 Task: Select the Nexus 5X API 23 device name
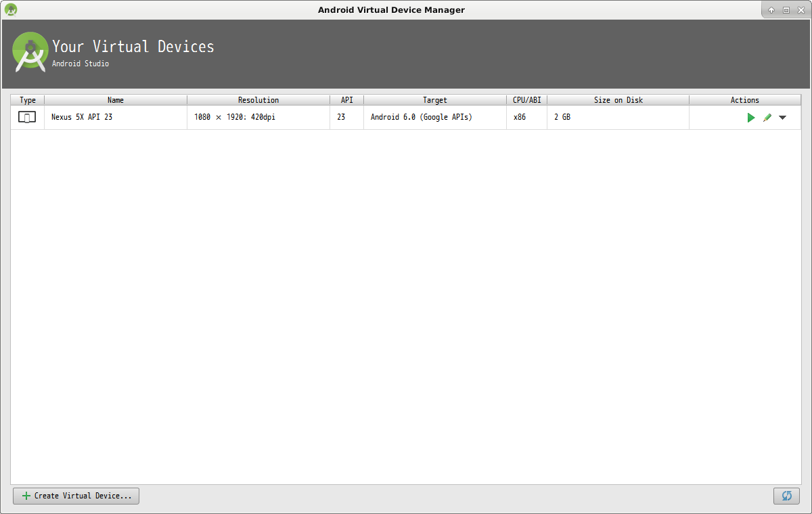pyautogui.click(x=82, y=117)
